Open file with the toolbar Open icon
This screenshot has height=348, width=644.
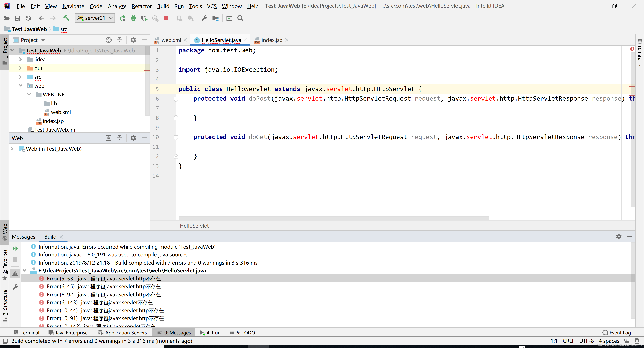pyautogui.click(x=7, y=18)
